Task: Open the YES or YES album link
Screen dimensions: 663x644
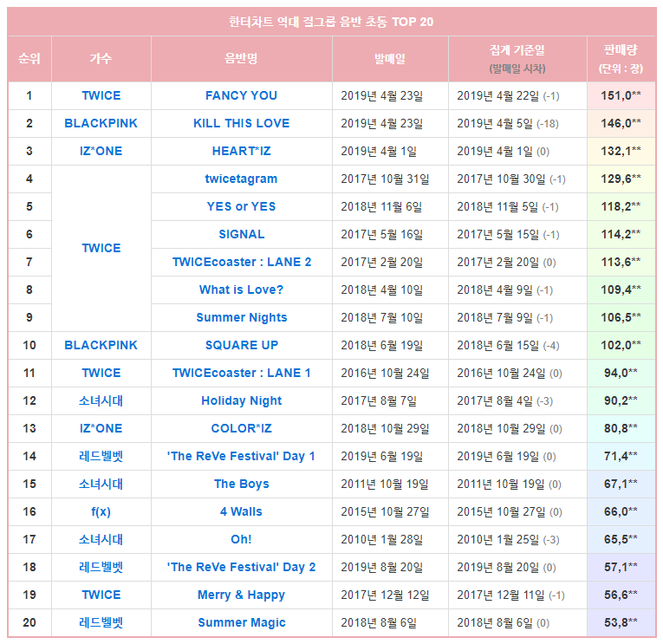Action: pos(242,206)
